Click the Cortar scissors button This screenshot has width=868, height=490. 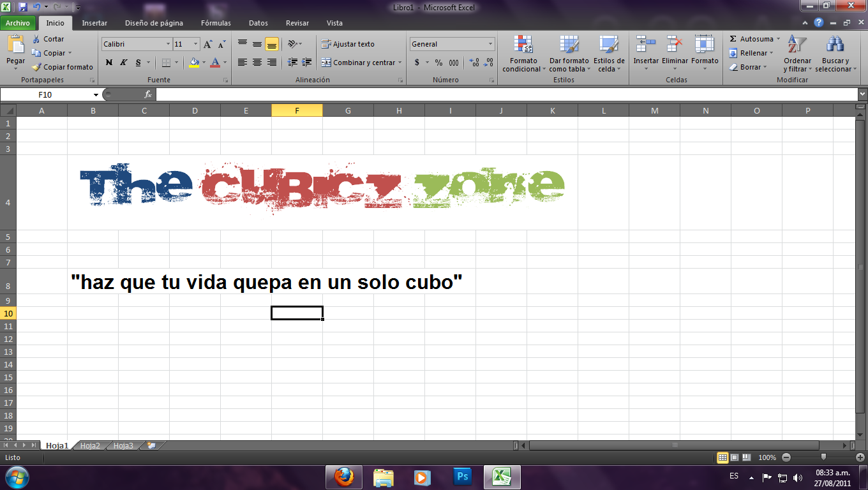tap(49, 39)
